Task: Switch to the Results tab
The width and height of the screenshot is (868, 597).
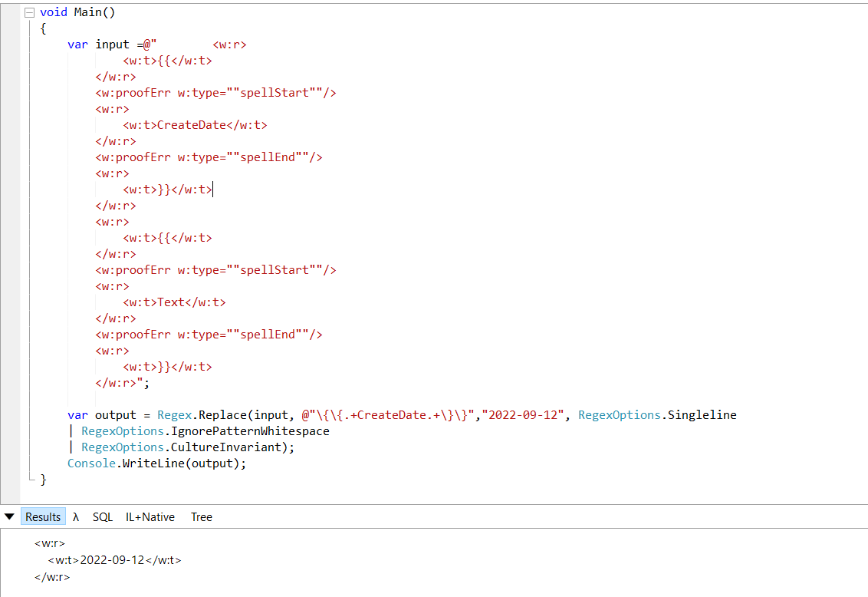Action: tap(43, 516)
